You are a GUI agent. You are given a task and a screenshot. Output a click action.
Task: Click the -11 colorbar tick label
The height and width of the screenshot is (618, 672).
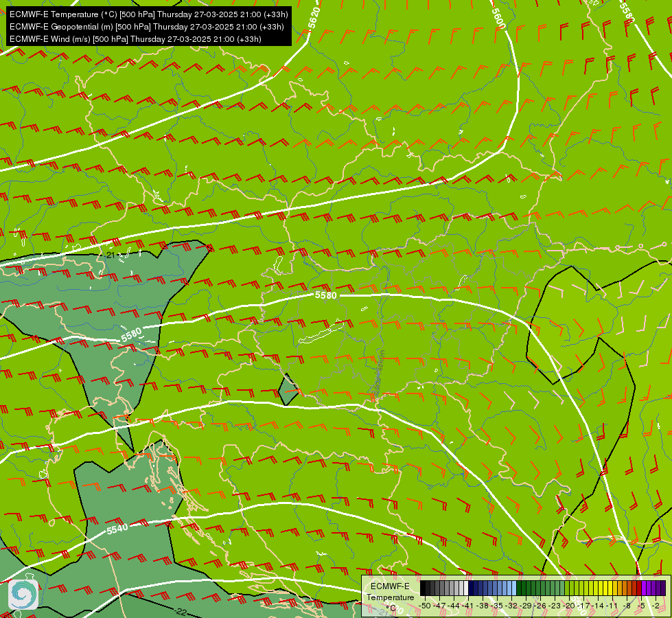(x=612, y=606)
